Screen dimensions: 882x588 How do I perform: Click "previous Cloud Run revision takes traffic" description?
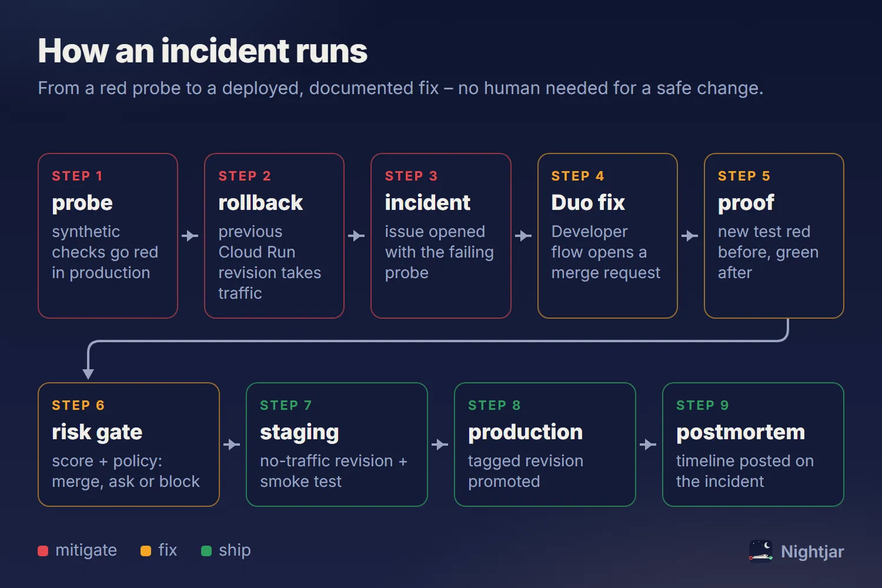coord(270,262)
